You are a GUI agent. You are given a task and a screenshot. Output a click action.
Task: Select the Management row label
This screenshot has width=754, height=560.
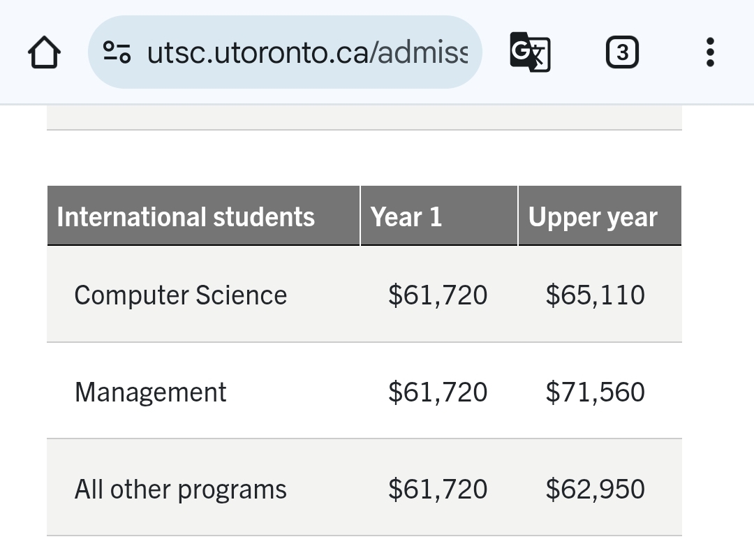pos(151,392)
